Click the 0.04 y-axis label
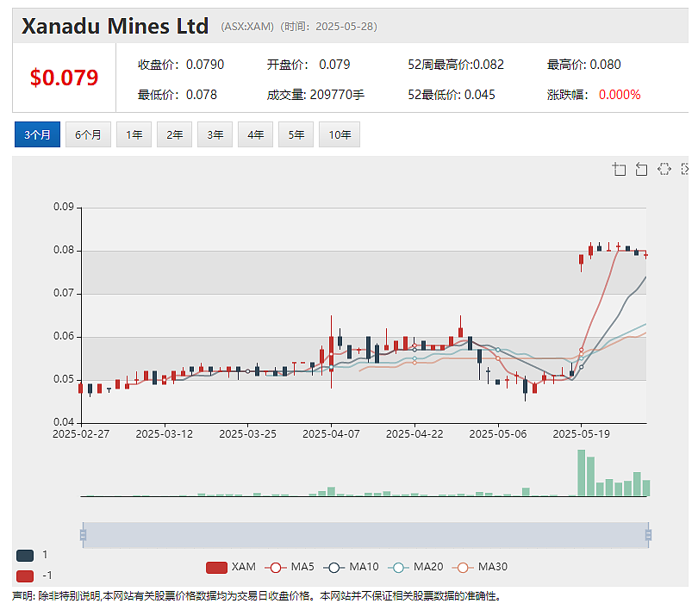Image resolution: width=698 pixels, height=616 pixels. point(64,422)
